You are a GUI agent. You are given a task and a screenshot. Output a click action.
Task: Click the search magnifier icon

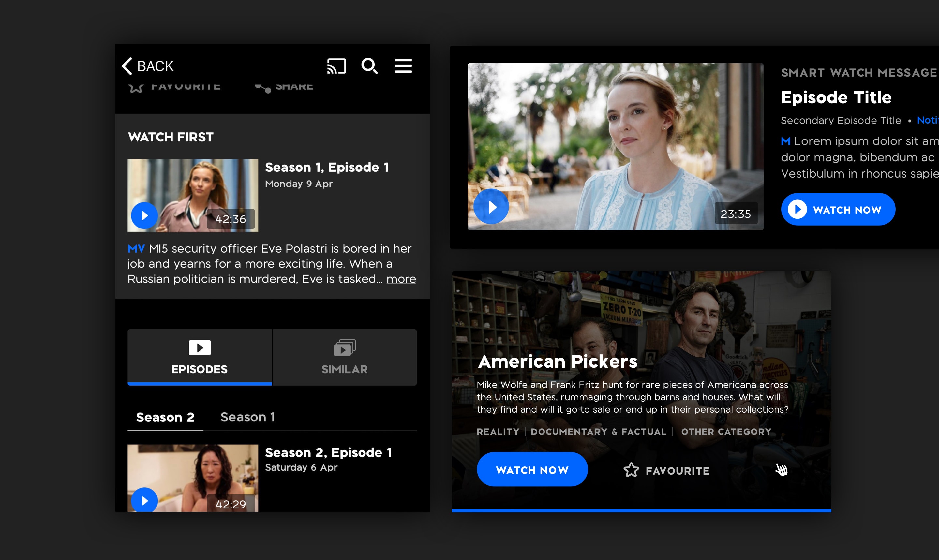click(369, 66)
